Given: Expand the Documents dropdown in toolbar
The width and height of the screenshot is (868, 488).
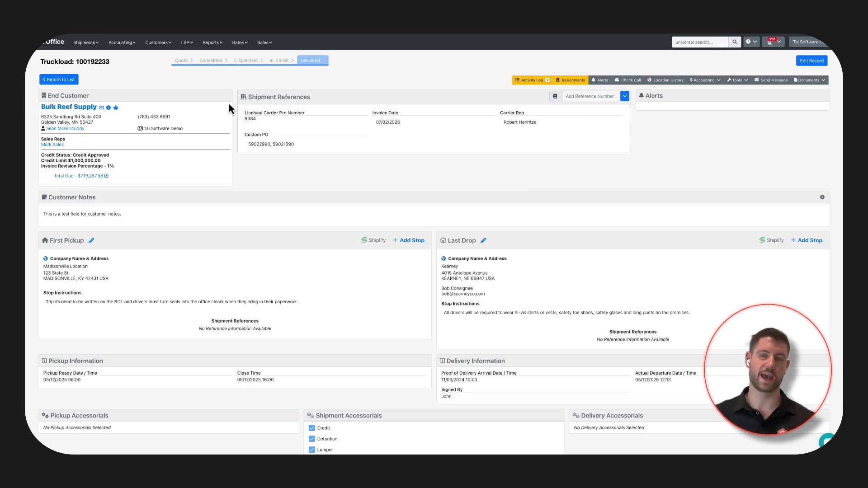Looking at the screenshot, I should 810,80.
